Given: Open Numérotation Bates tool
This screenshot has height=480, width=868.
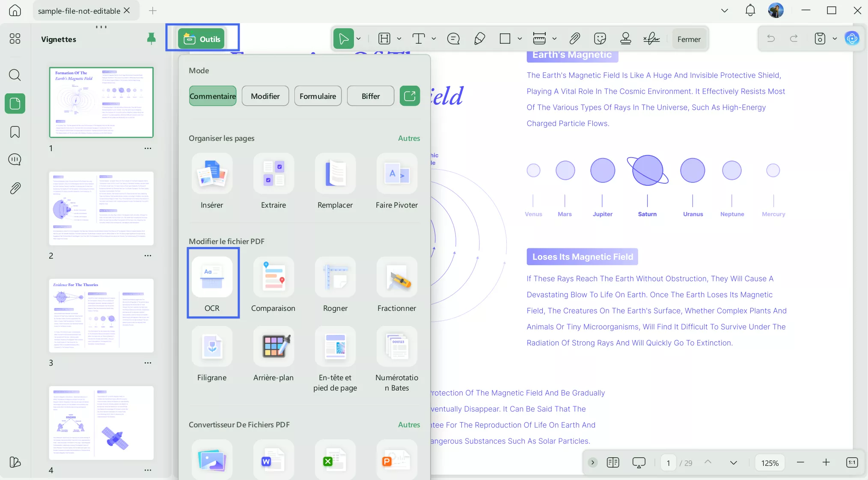Looking at the screenshot, I should click(x=397, y=347).
